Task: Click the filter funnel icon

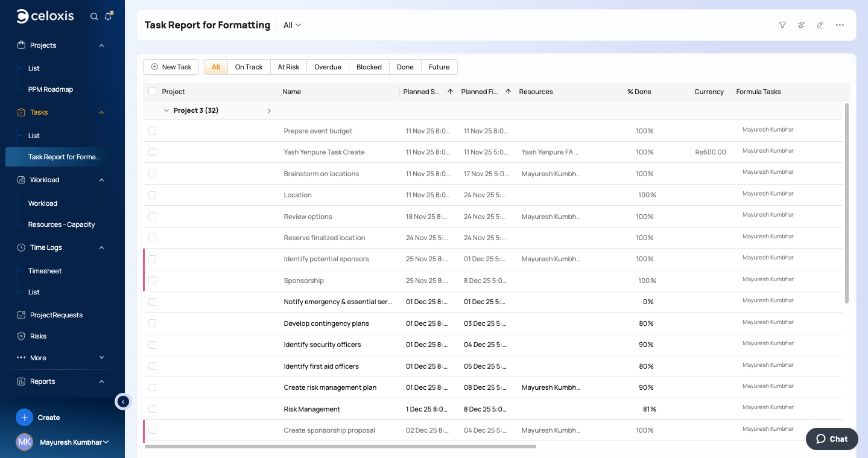Action: pyautogui.click(x=782, y=25)
